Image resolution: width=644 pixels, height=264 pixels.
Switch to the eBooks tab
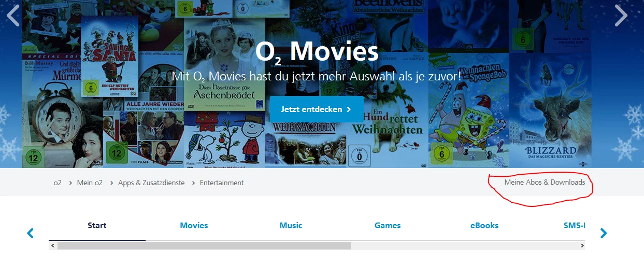pyautogui.click(x=484, y=226)
